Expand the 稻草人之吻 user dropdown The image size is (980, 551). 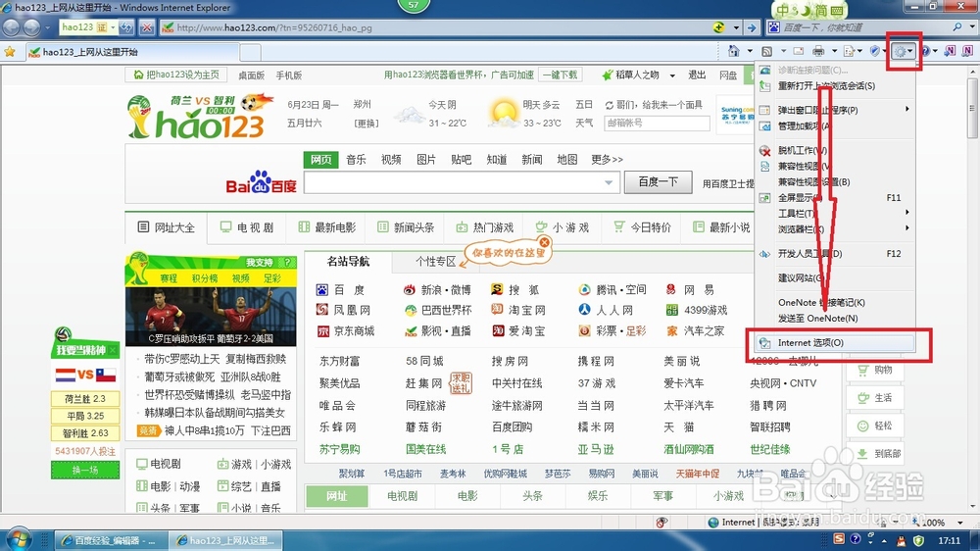pos(672,75)
